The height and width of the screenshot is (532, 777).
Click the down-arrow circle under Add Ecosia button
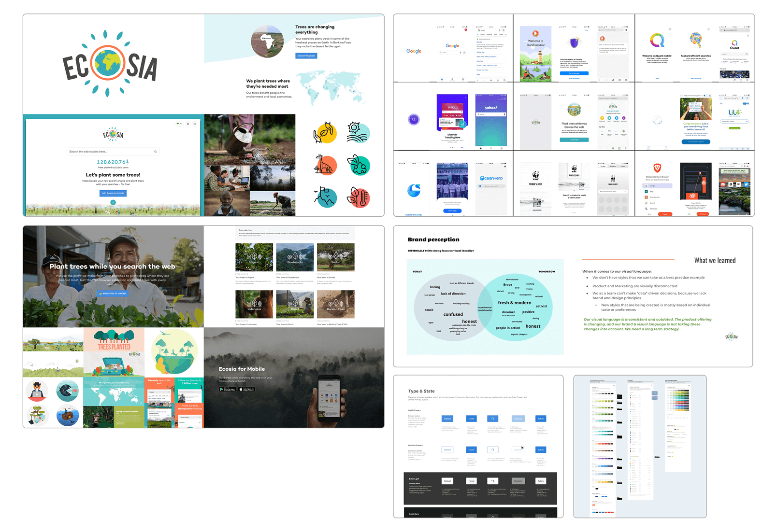(113, 202)
